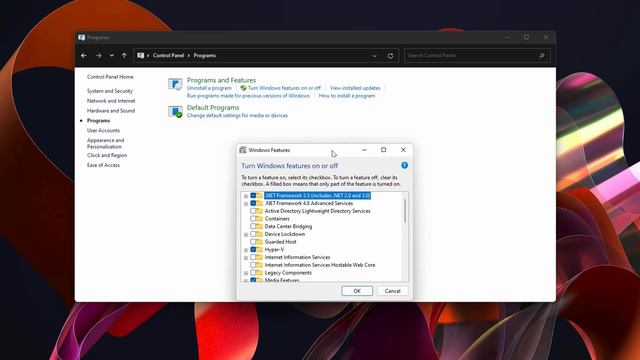Screen dimensions: 640x360
Task: Enable Internet Information Services Hostable Web Core checkbox
Action: (x=253, y=265)
